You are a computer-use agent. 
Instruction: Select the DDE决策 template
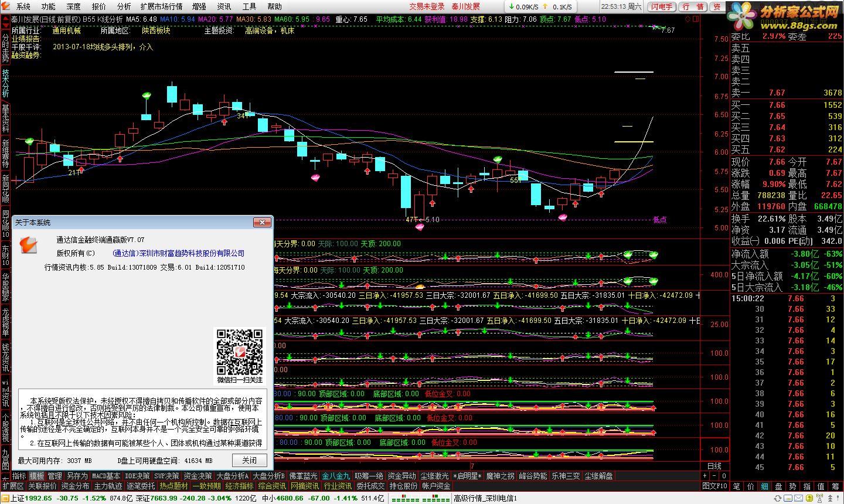coord(137,476)
